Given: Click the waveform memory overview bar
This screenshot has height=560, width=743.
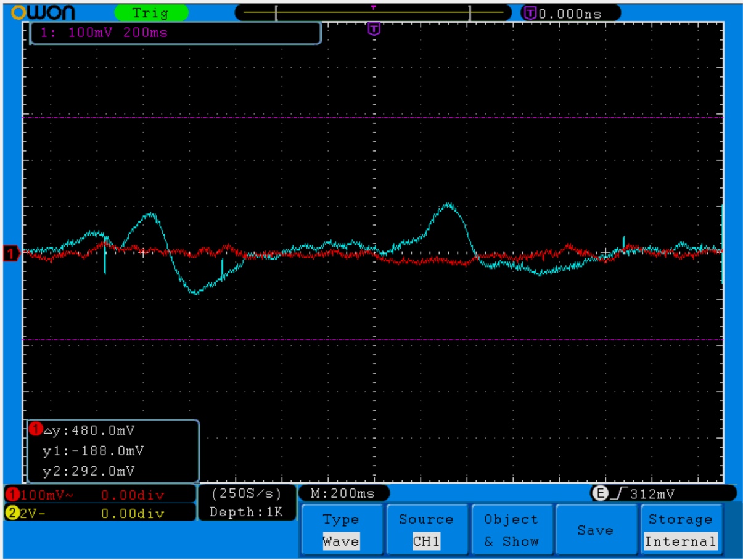Looking at the screenshot, I should click(373, 12).
